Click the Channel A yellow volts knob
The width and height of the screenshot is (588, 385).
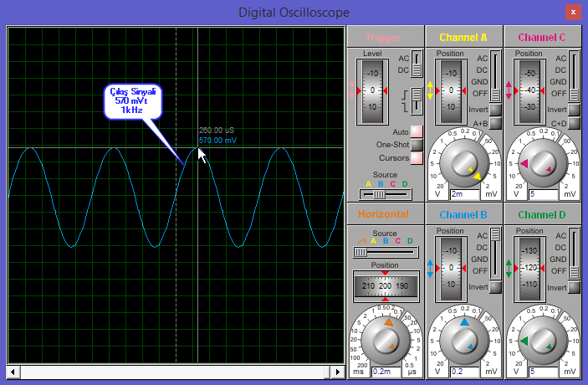coord(464,163)
